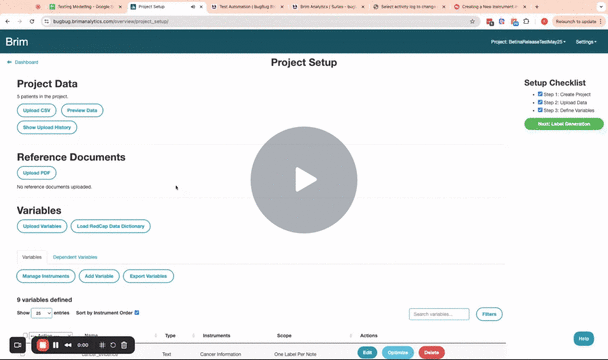Close the Project Setup tab
Screen dimensions: 608x360
pos(201,7)
